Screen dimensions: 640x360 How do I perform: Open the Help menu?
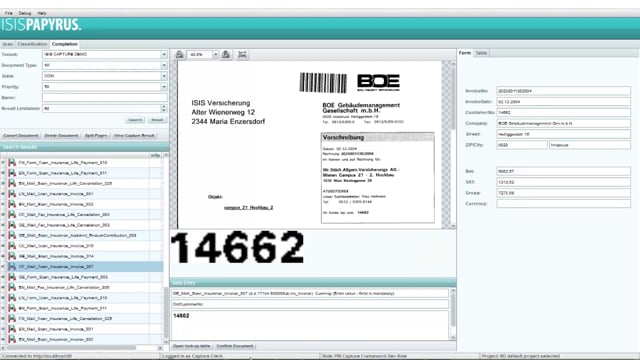click(42, 13)
